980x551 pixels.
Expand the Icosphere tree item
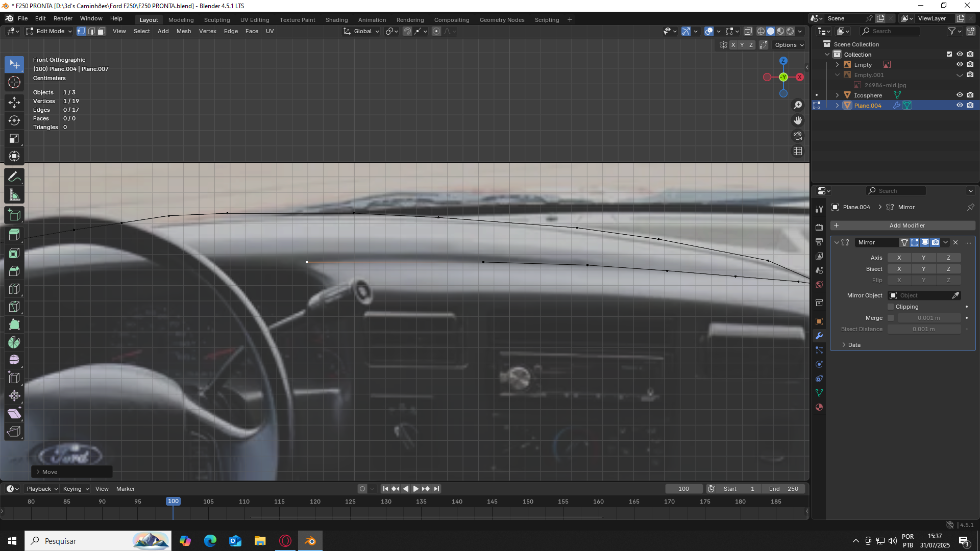tap(837, 95)
